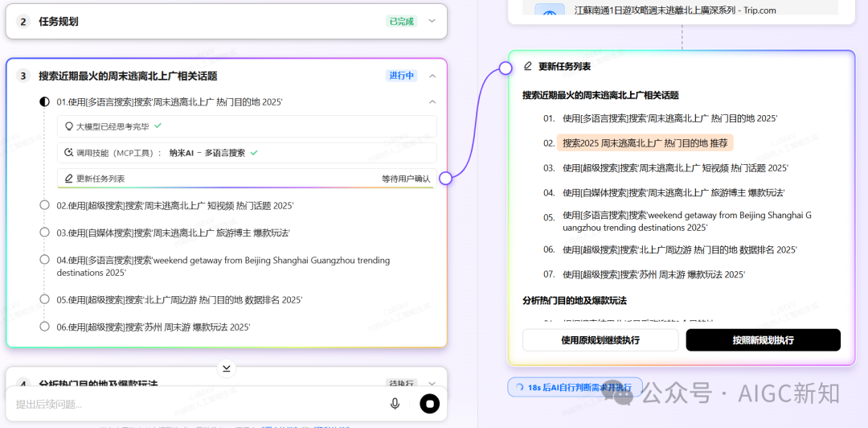
Task: Click the green check beside 多语言搜索
Action: coord(254,153)
